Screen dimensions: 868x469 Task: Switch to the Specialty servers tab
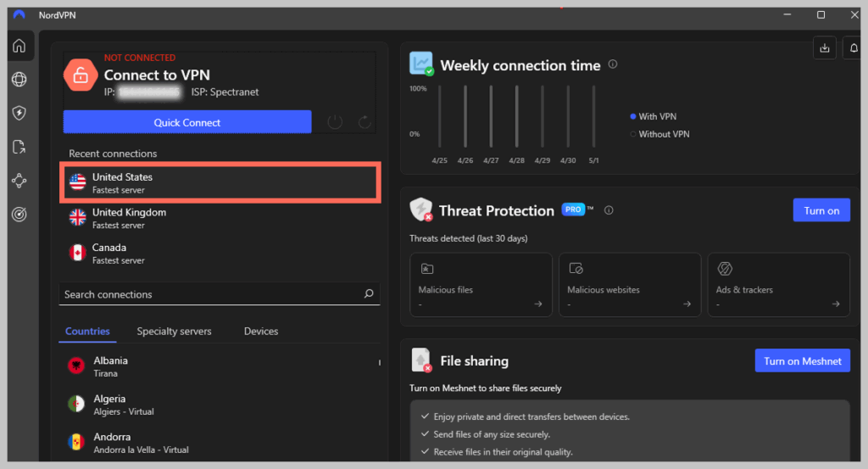(x=174, y=331)
